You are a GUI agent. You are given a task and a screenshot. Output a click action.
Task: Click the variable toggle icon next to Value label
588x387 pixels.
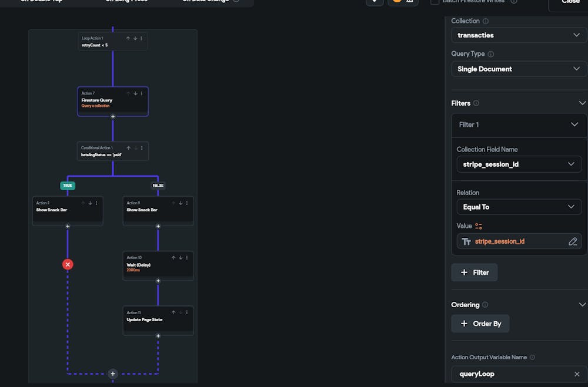(479, 226)
